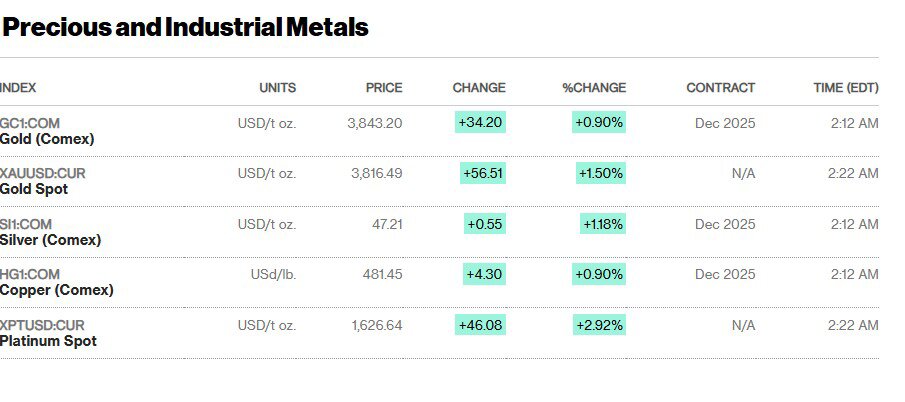Click the %CHANGE column header
This screenshot has width=905, height=402.
[594, 88]
